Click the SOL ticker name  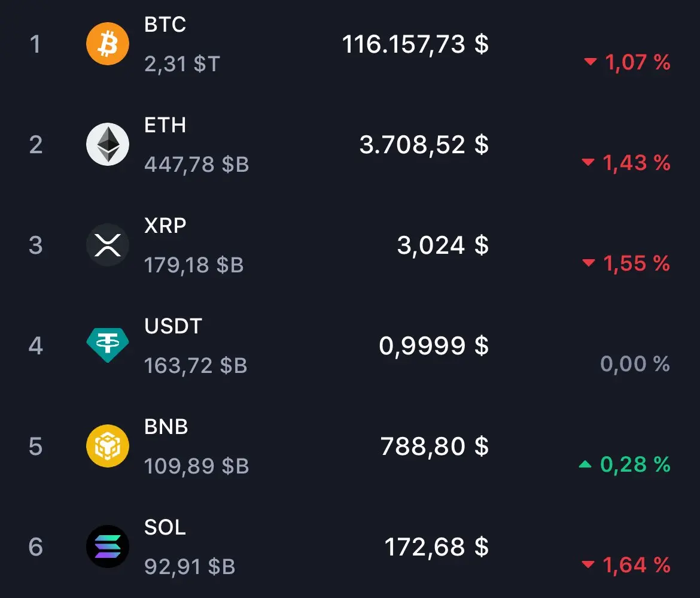[165, 527]
